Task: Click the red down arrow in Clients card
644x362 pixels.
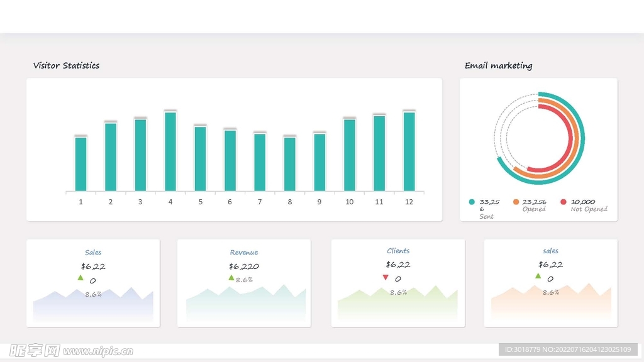Action: tap(386, 278)
